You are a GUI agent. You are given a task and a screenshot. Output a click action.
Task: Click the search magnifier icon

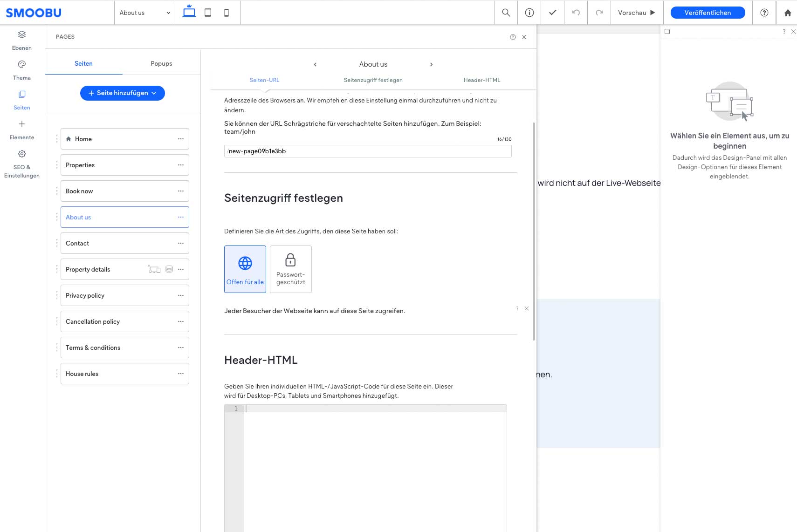(506, 13)
